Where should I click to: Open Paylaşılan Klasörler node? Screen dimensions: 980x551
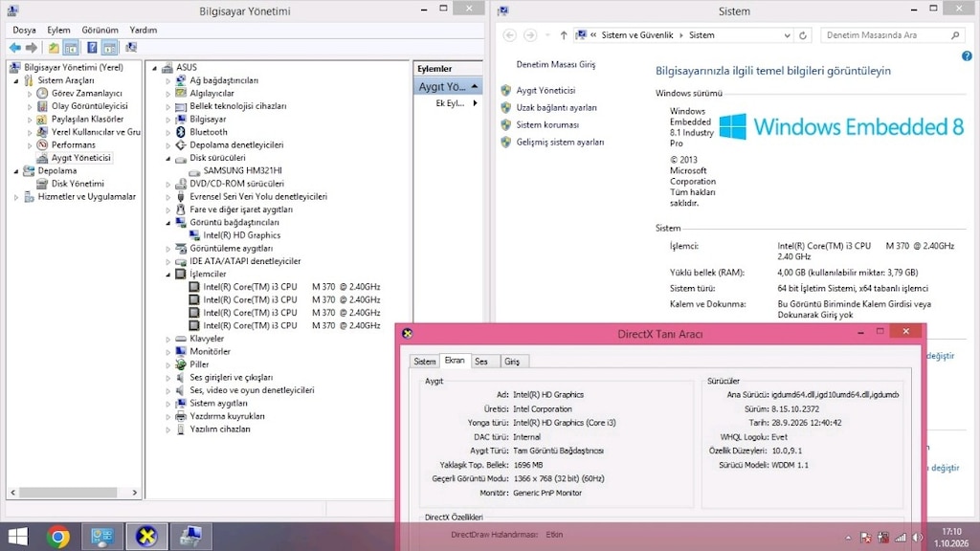point(87,120)
